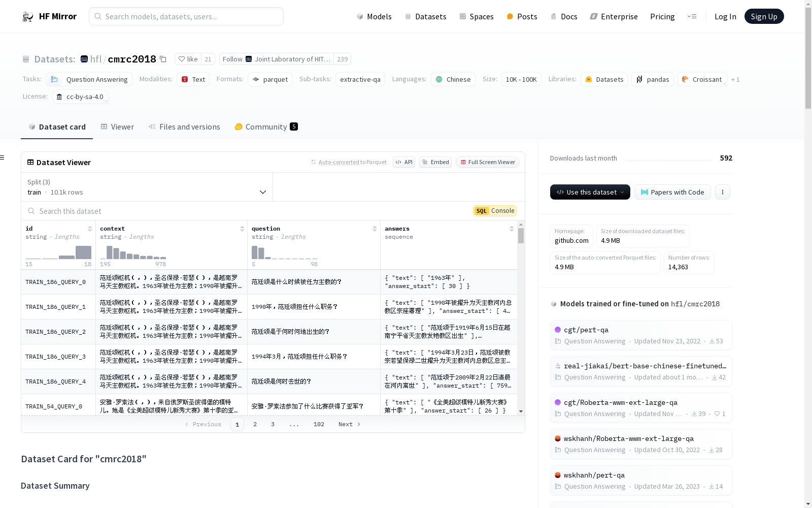The height and width of the screenshot is (508, 812).
Task: Click the Chinese language tag
Action: point(453,79)
